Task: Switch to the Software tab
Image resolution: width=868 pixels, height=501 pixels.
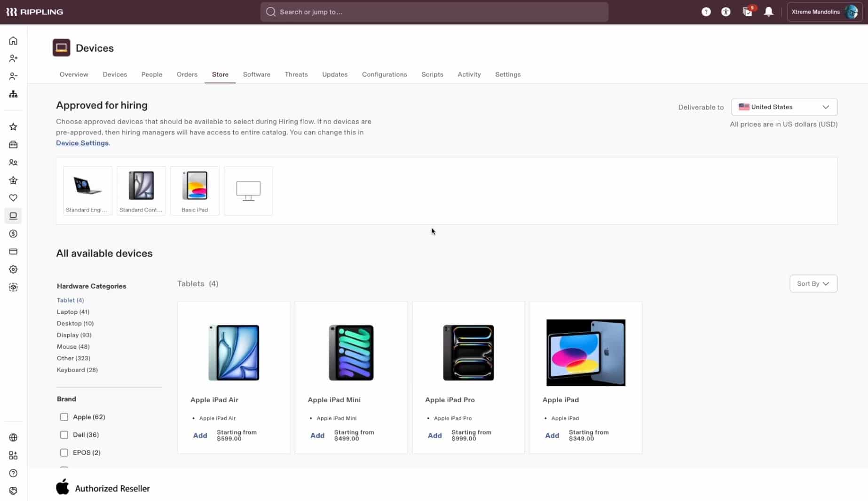Action: 256,74
